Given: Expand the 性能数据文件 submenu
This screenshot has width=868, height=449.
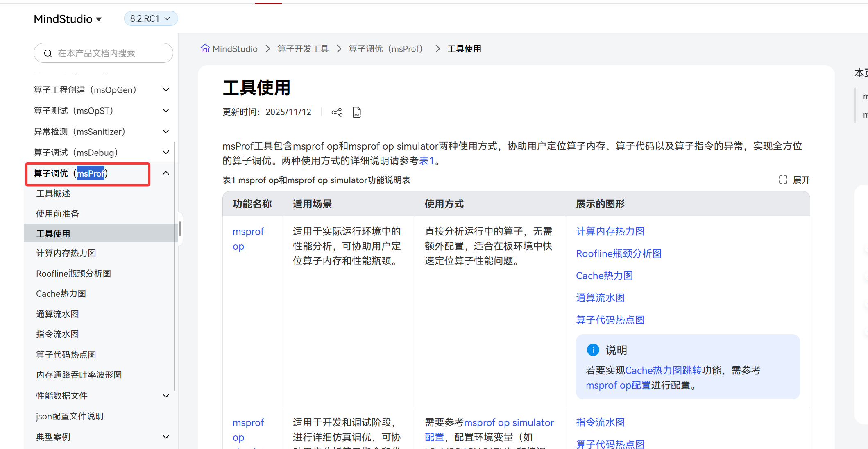Looking at the screenshot, I should pos(166,396).
